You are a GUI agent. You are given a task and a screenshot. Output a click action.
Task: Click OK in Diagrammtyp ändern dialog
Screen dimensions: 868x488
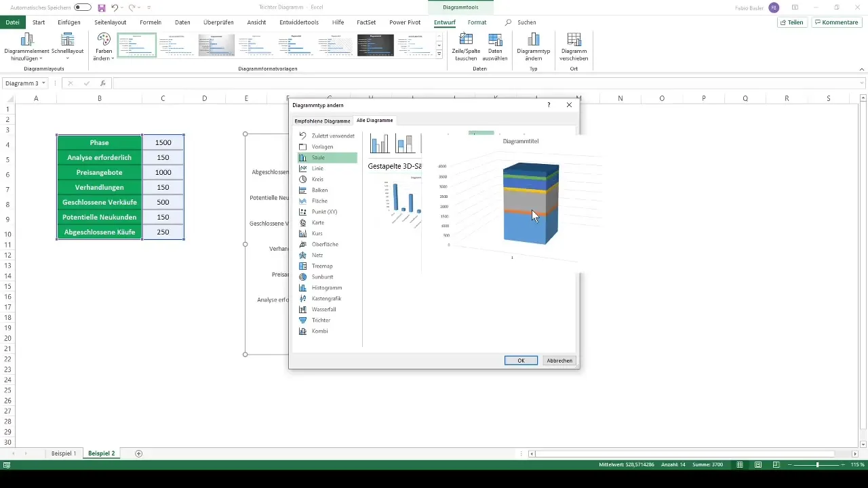[x=521, y=361]
